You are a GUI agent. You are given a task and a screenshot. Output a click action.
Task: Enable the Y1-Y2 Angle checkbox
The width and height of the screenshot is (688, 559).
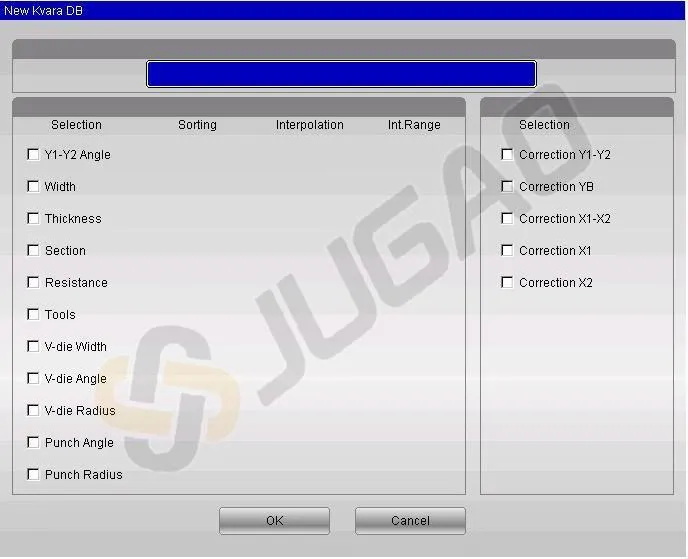(x=33, y=155)
